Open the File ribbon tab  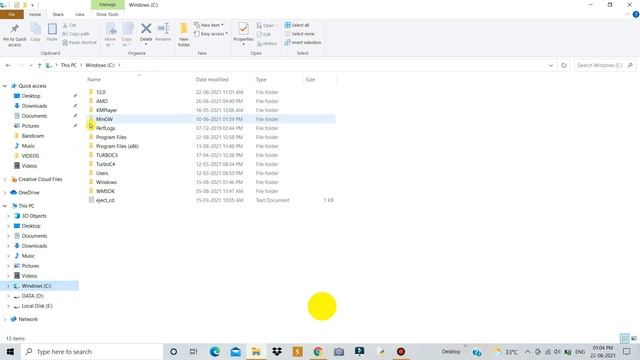pos(12,14)
